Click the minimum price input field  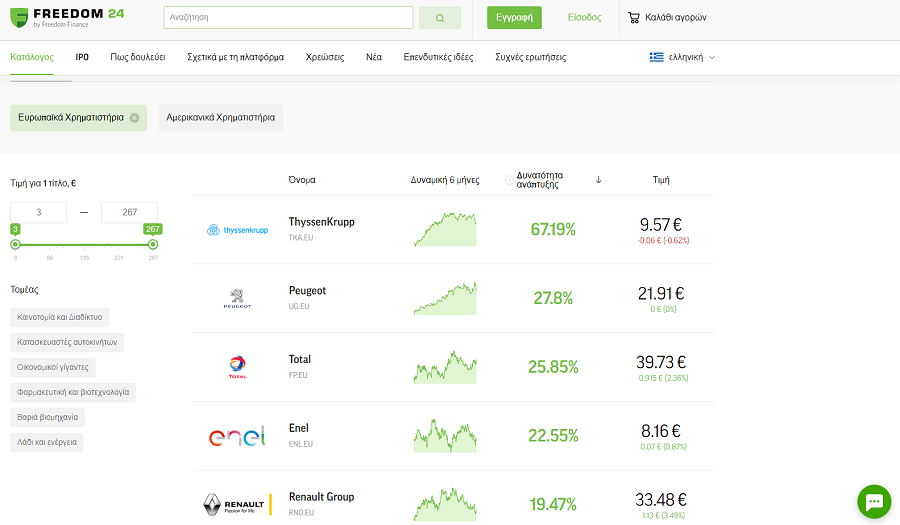38,212
